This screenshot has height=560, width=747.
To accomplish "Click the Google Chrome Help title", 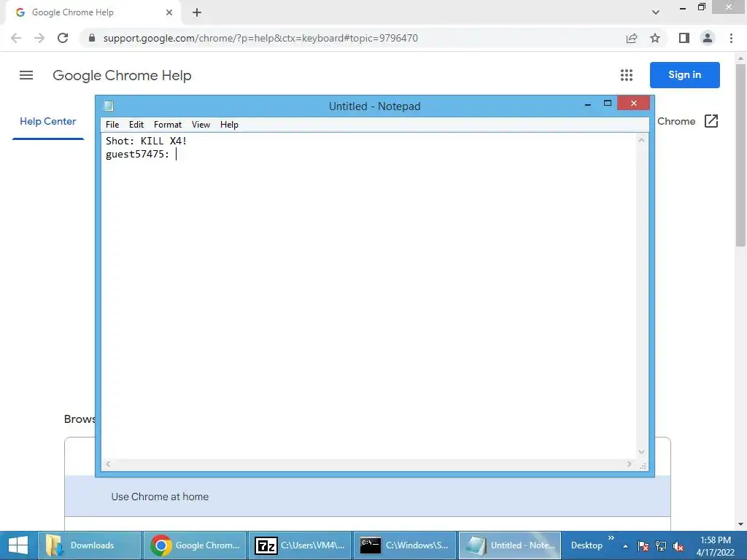I will coord(122,75).
